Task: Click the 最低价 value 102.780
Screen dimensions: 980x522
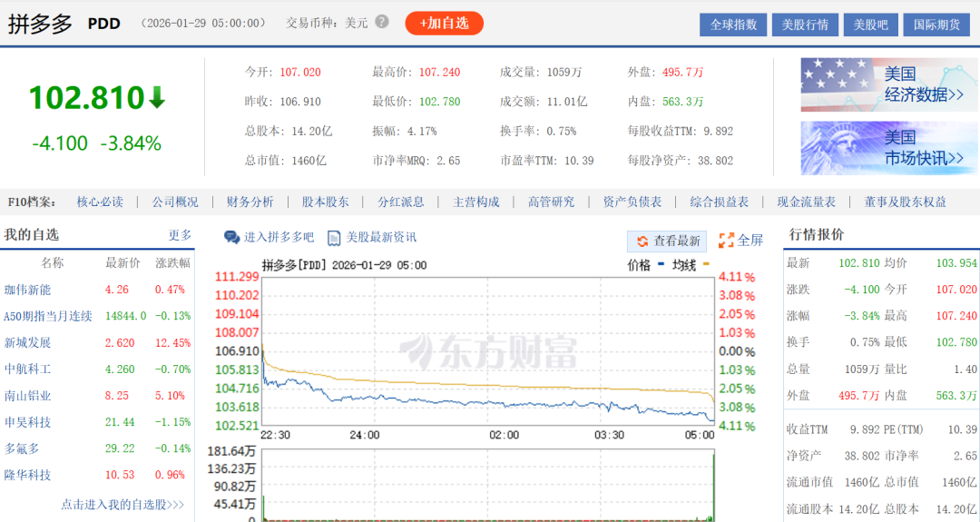Action: tap(439, 102)
